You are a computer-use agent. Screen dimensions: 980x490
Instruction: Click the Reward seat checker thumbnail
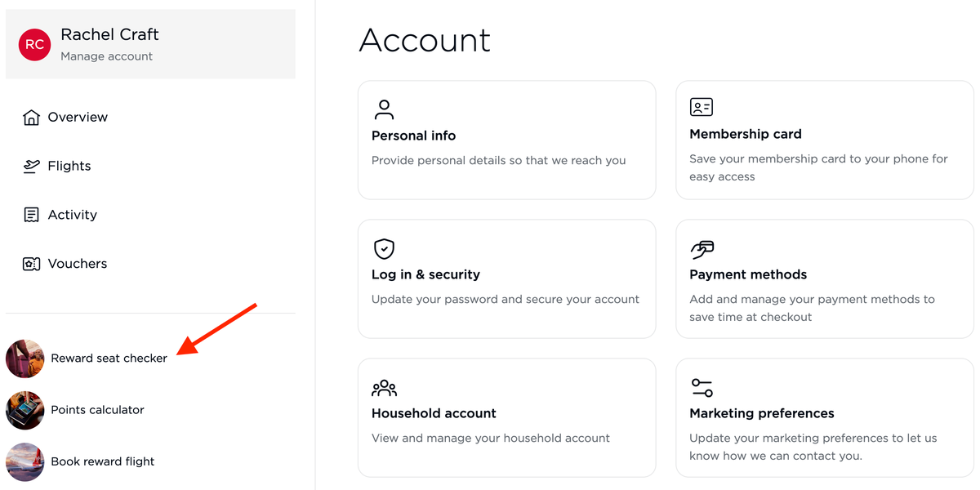[24, 358]
